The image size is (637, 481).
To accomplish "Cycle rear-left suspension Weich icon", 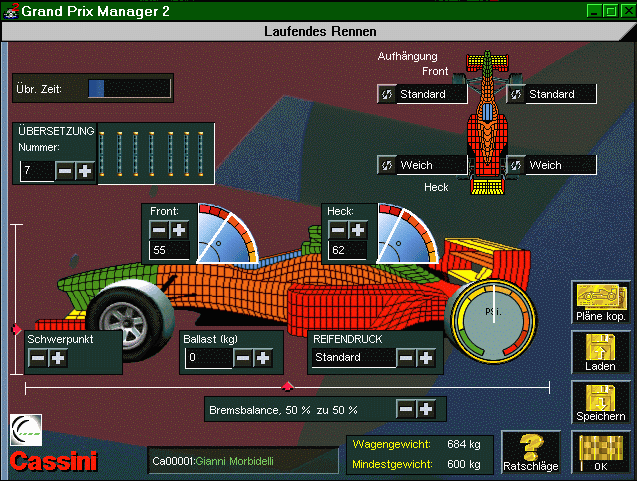I will pos(386,165).
